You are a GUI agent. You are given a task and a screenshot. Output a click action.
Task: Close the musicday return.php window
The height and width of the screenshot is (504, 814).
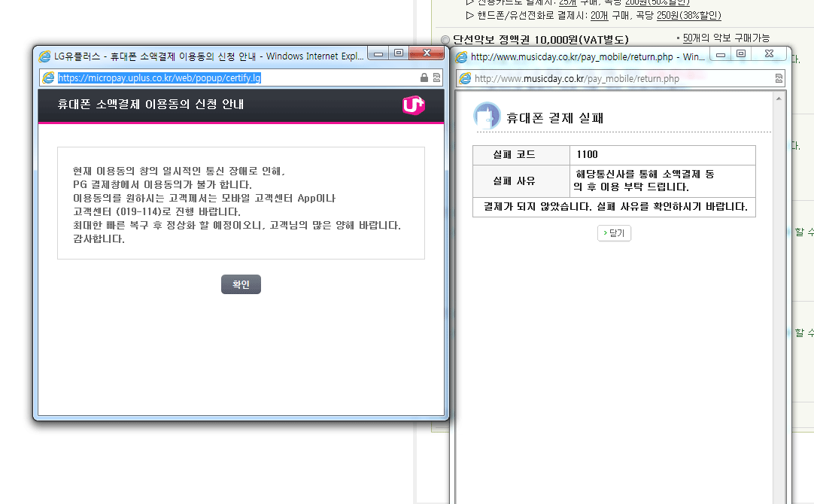(x=770, y=54)
